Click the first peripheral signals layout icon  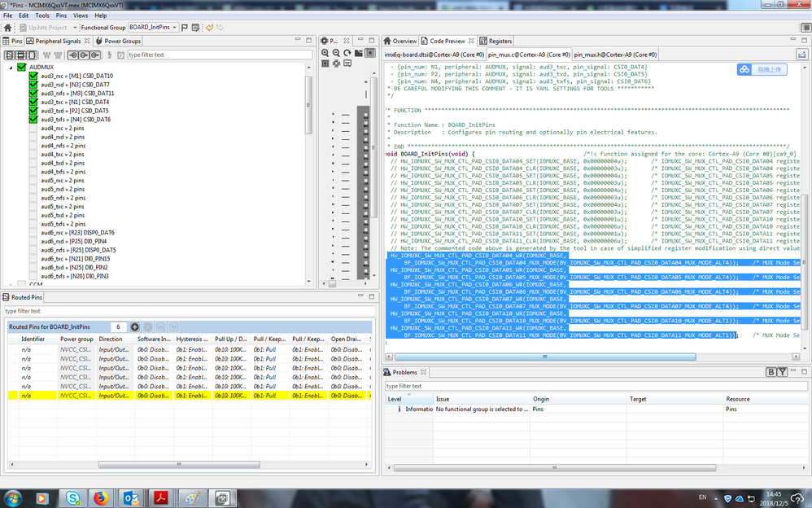coord(9,55)
